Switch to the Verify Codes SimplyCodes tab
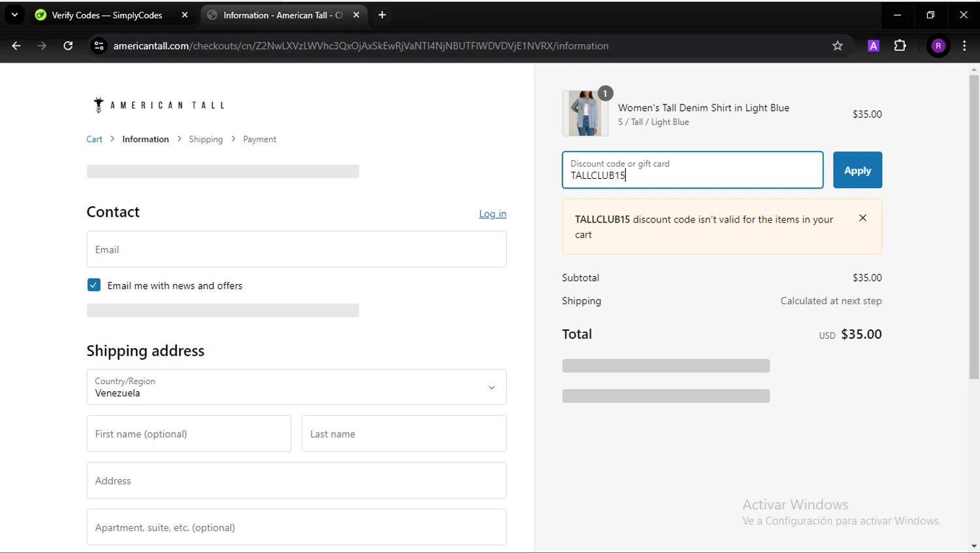Screen dimensions: 980x553 (106, 15)
